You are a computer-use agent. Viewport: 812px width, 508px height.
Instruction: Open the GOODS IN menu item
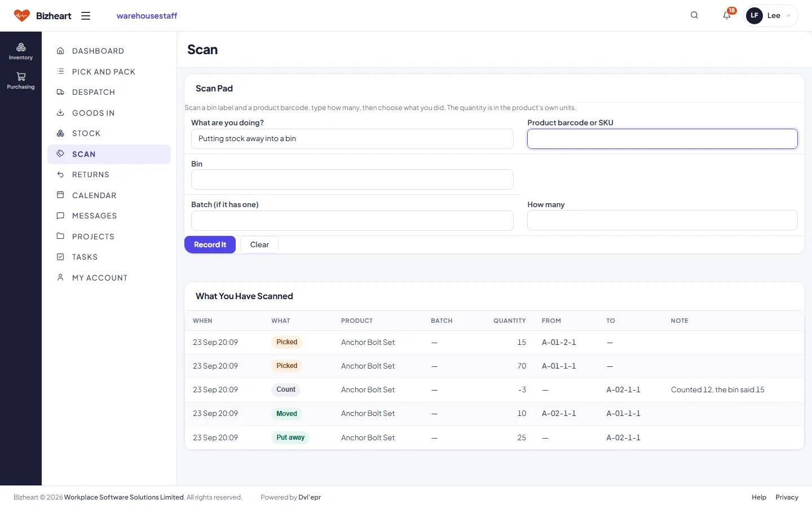109,113
